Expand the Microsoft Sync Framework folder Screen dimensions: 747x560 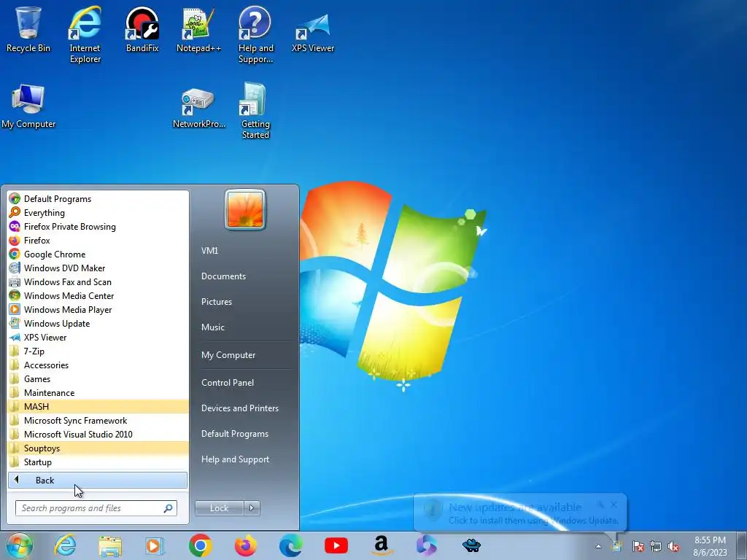click(98, 420)
